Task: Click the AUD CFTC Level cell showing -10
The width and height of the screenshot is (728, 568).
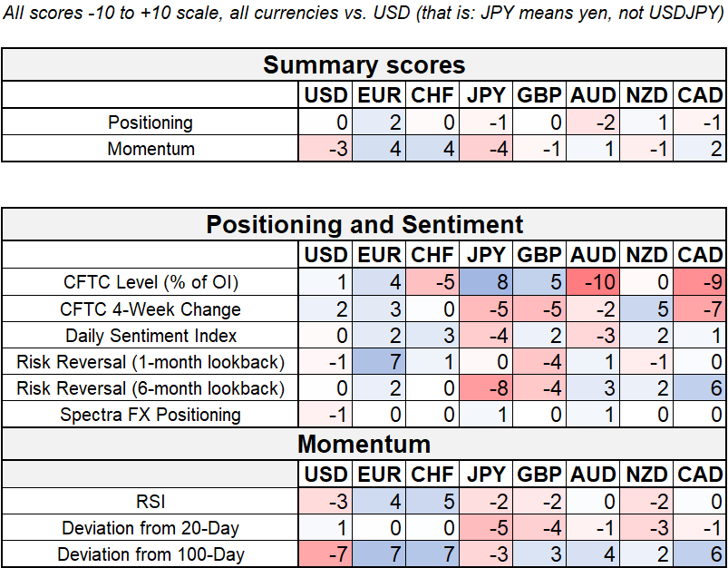Action: (x=594, y=282)
